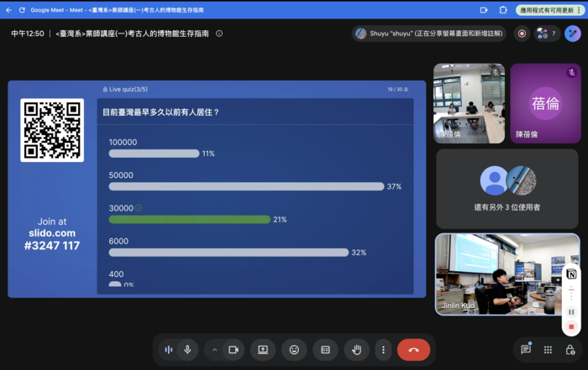Image resolution: width=588 pixels, height=370 pixels.
Task: Select the classroom video tile of 陳蓓倫
Action: [x=469, y=103]
